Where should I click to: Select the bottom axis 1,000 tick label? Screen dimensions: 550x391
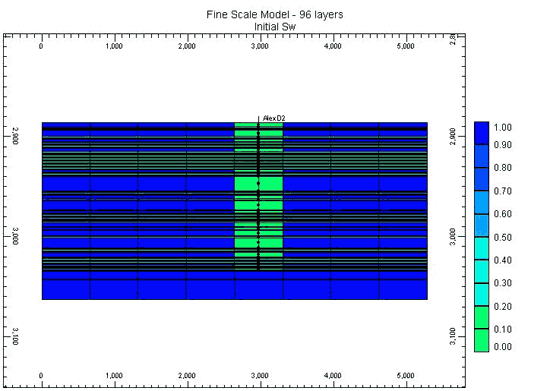[114, 376]
